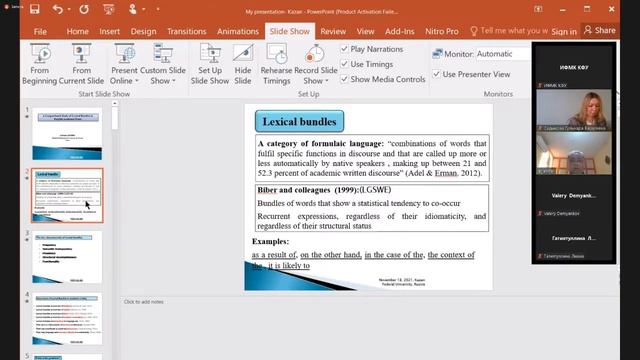Click slide 4 animation star marker
The height and width of the screenshot is (360, 640).
click(x=27, y=301)
